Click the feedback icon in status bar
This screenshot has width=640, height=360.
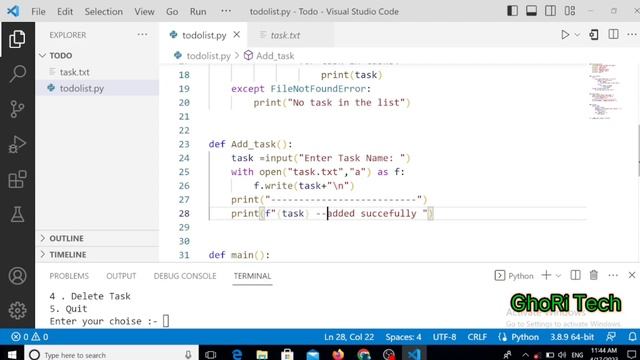[611, 337]
